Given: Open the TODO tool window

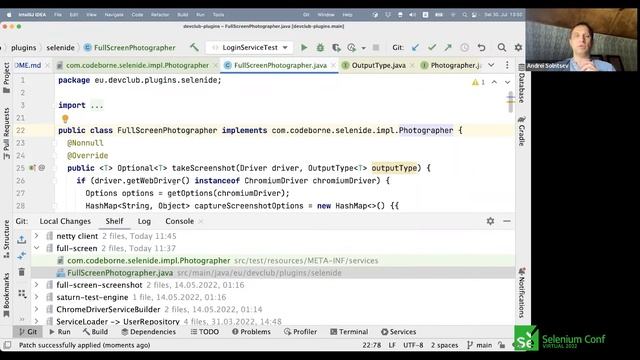Looking at the screenshot, I should (204, 332).
